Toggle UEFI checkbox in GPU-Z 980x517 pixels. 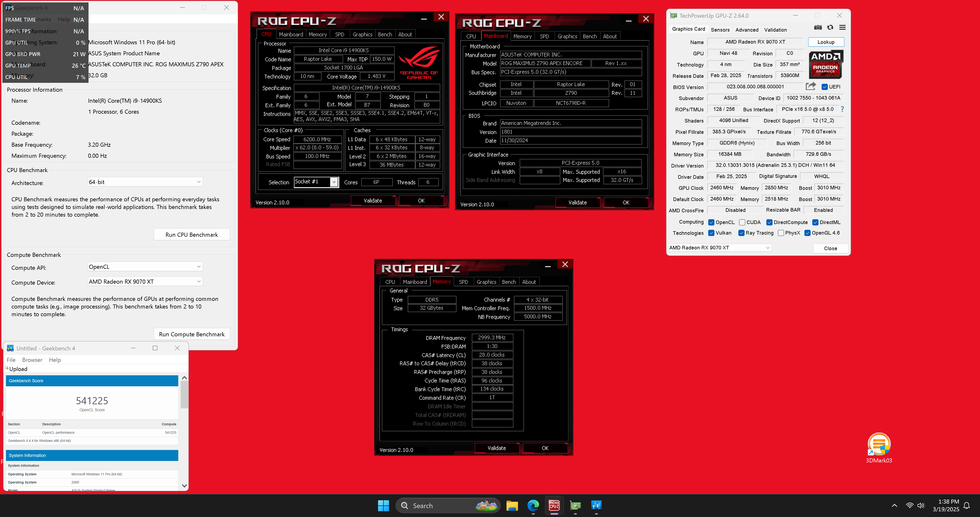tap(824, 87)
